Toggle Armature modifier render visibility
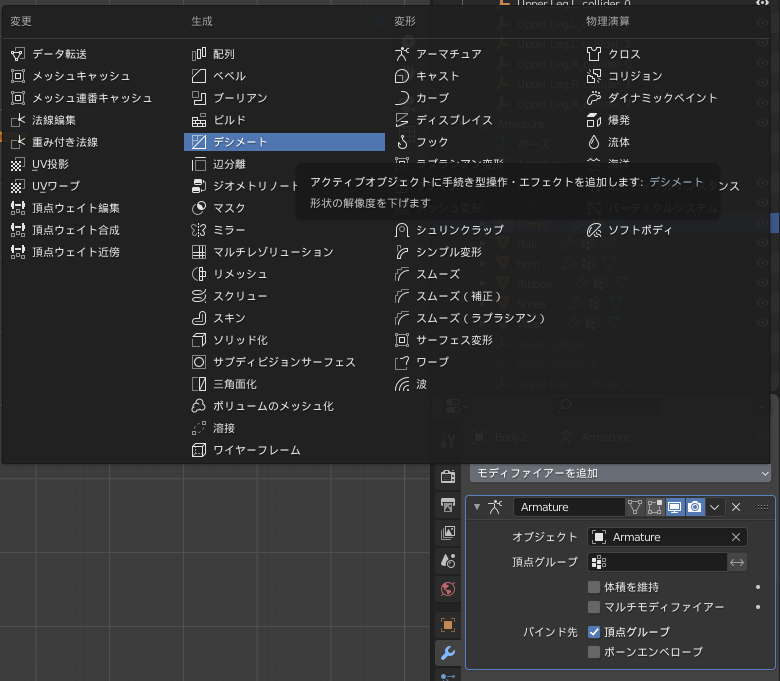780x681 pixels. coord(695,507)
